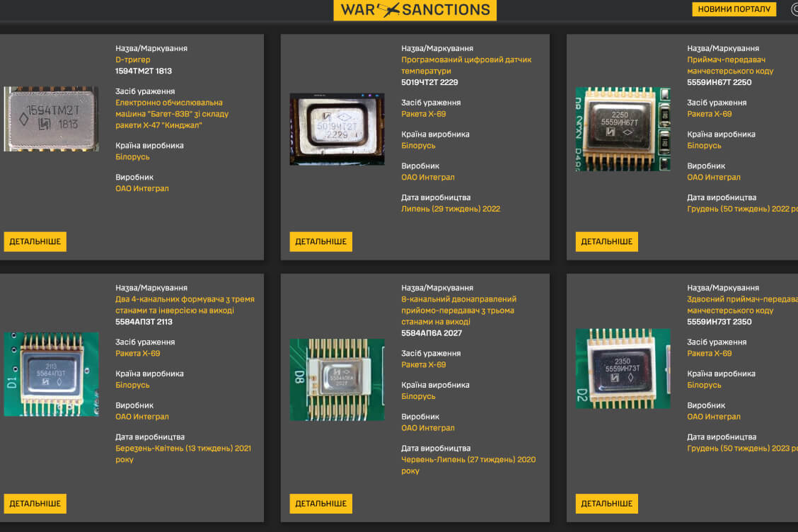This screenshot has width=798, height=532.
Task: Click date Грудень (50 тиждень) 2022
Action: coord(743,208)
